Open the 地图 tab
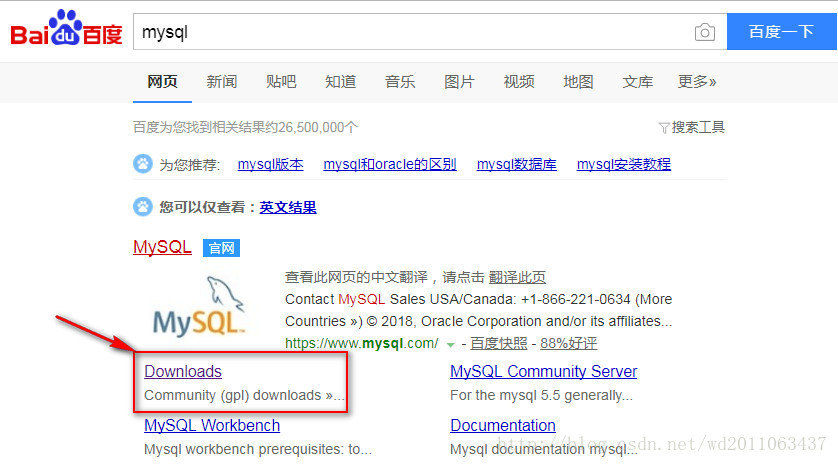Image resolution: width=838 pixels, height=464 pixels. pyautogui.click(x=578, y=81)
